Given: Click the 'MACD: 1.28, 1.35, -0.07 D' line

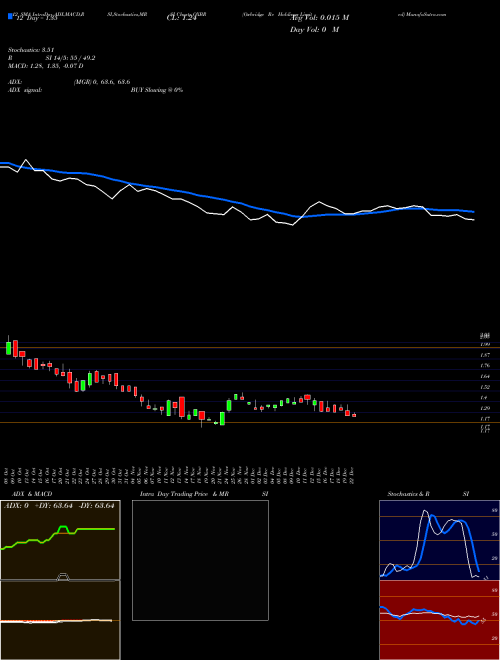Looking at the screenshot, I should point(45,66).
